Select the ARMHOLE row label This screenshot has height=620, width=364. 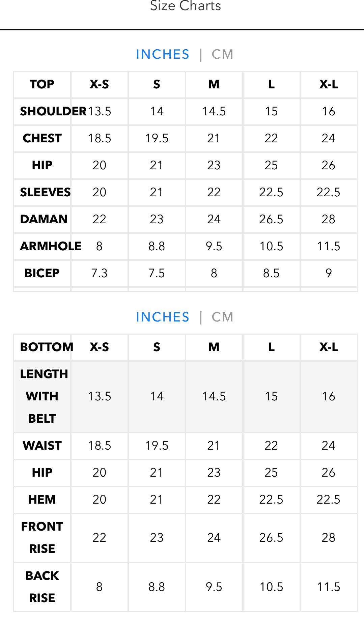point(51,246)
